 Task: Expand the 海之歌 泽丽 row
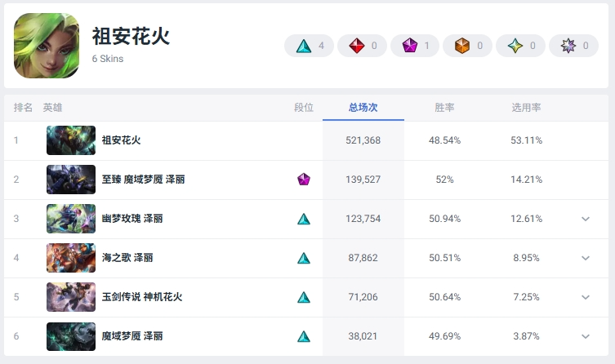(x=586, y=258)
